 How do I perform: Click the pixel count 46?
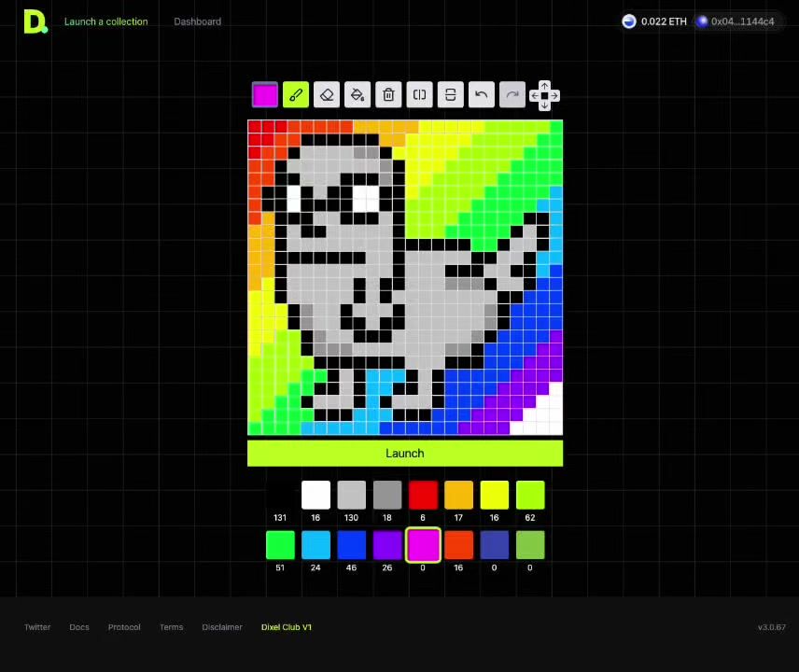352,567
